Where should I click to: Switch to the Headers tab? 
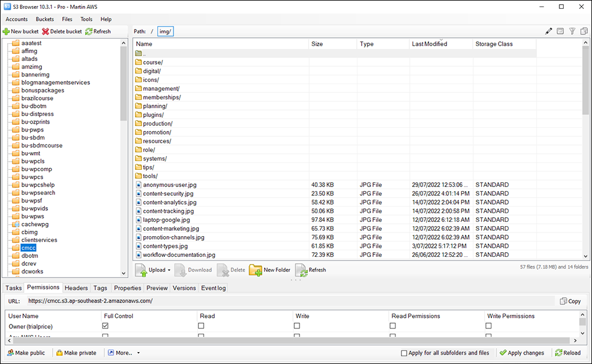coord(76,288)
